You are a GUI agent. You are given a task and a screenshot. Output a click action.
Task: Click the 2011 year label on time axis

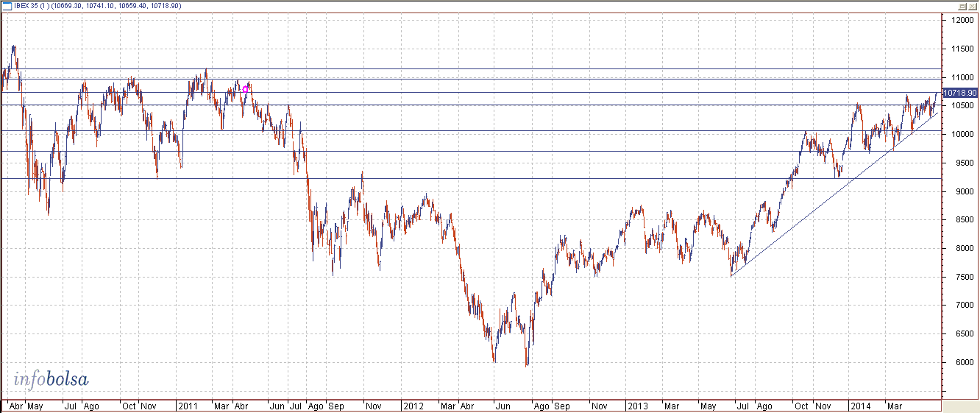click(188, 406)
